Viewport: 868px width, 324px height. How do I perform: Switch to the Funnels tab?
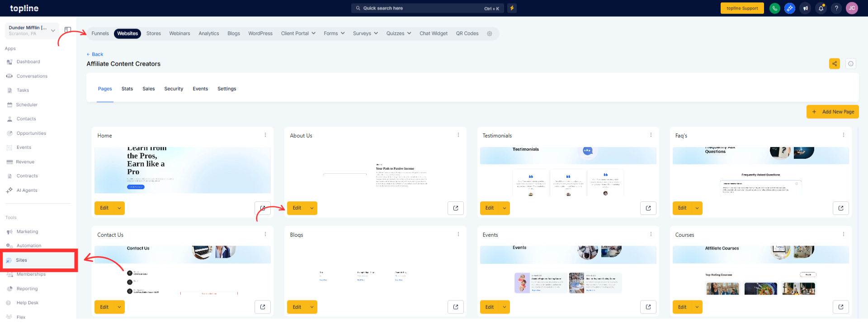point(100,33)
